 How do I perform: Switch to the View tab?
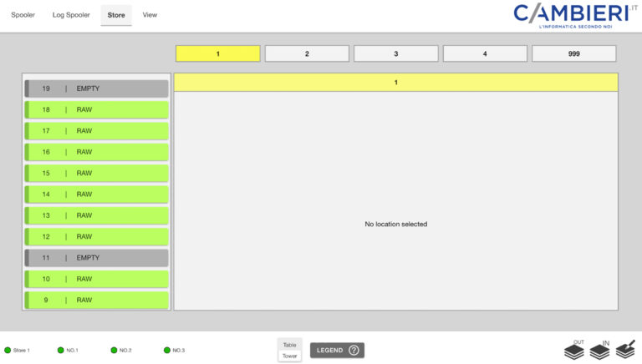pos(150,15)
